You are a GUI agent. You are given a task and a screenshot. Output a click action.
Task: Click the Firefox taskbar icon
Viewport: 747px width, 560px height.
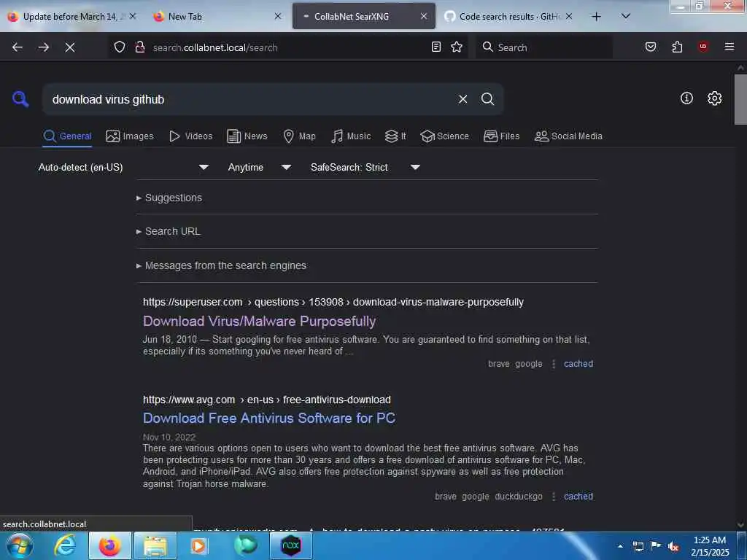[x=109, y=545]
